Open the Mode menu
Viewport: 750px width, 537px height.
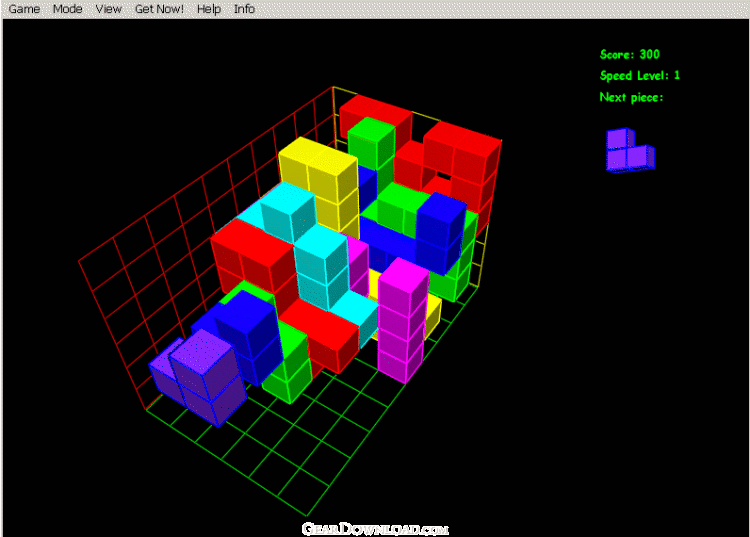[x=67, y=9]
